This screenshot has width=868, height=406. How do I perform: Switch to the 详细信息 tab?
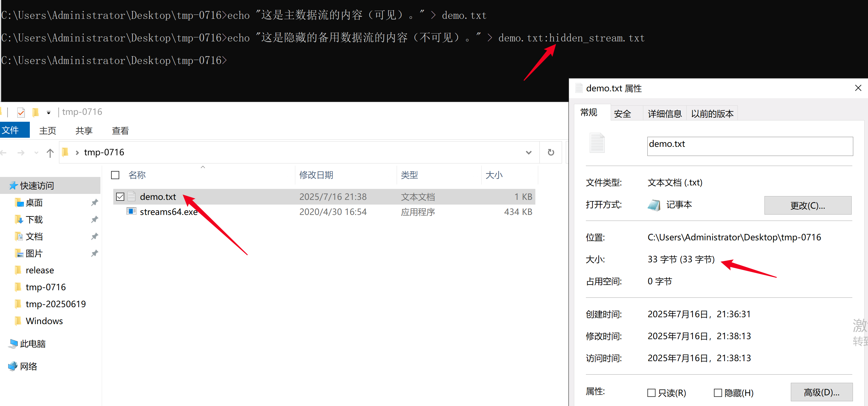coord(664,114)
